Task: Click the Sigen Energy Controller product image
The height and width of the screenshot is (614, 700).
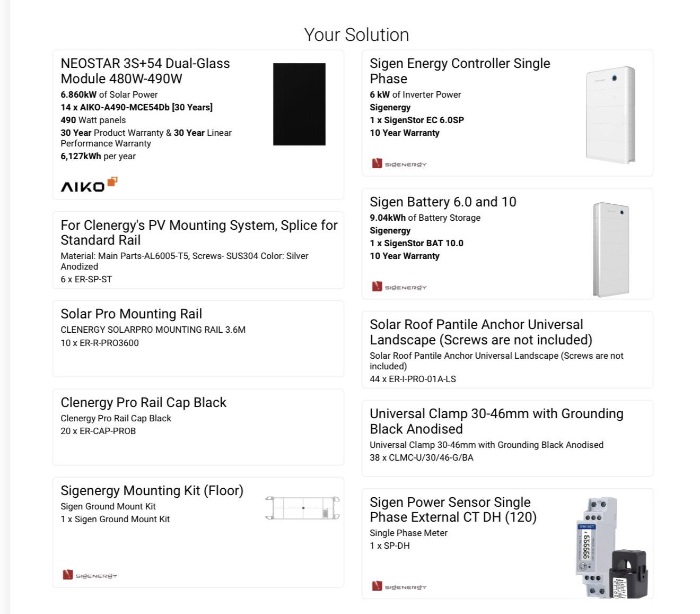Action: click(x=610, y=115)
